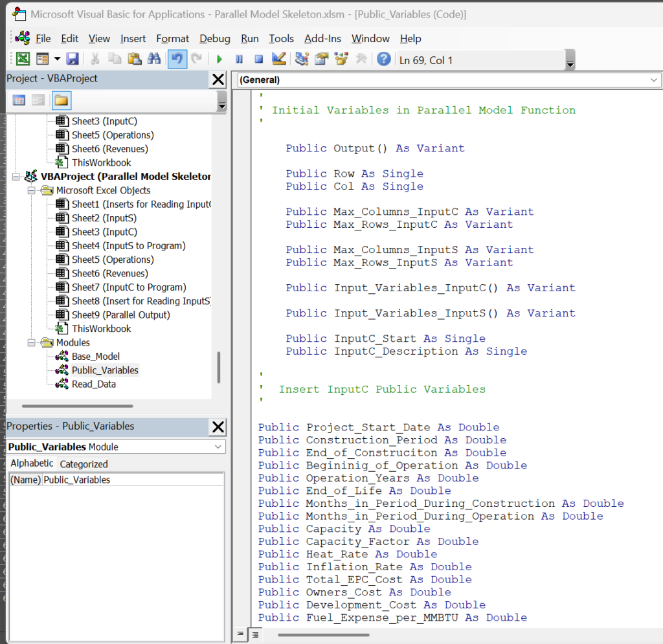Click the Toolbox toolbar icon
Image resolution: width=663 pixels, height=644 pixels.
click(361, 59)
